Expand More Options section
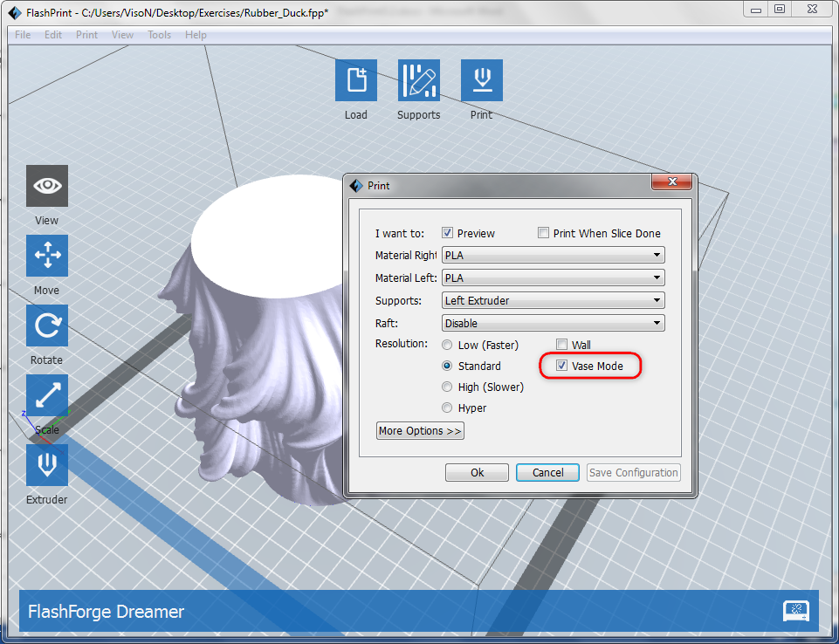 [x=420, y=430]
